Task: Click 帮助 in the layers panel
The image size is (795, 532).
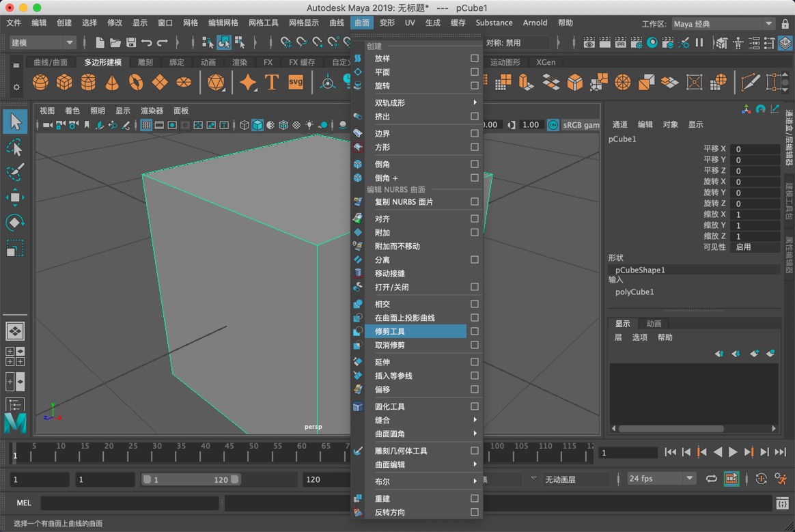Action: [x=665, y=337]
